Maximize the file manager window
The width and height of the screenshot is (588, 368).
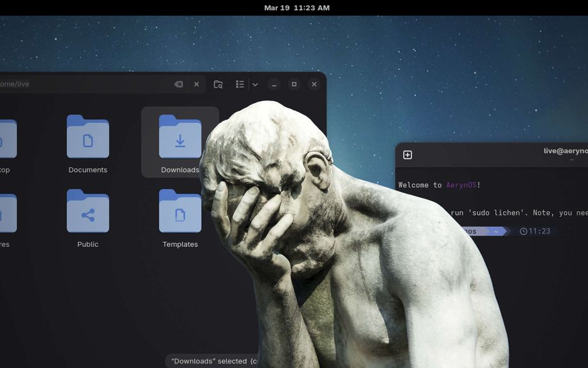click(x=294, y=84)
